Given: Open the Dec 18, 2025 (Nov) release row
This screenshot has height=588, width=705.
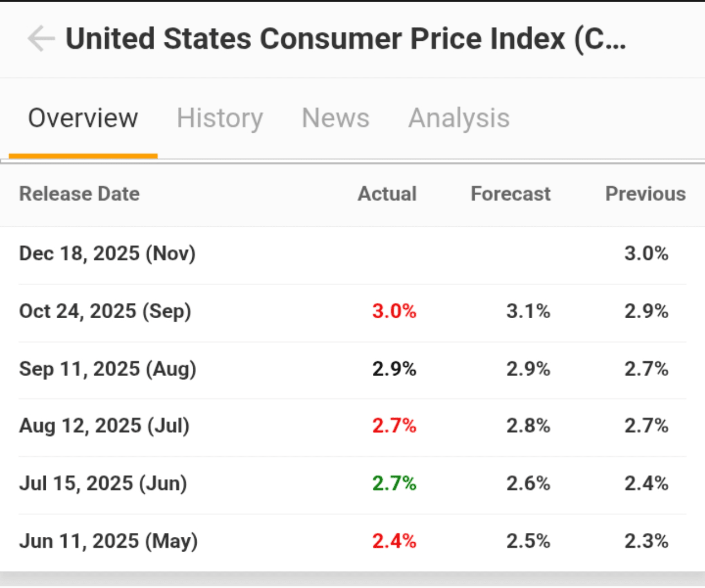Looking at the screenshot, I should coord(107,254).
